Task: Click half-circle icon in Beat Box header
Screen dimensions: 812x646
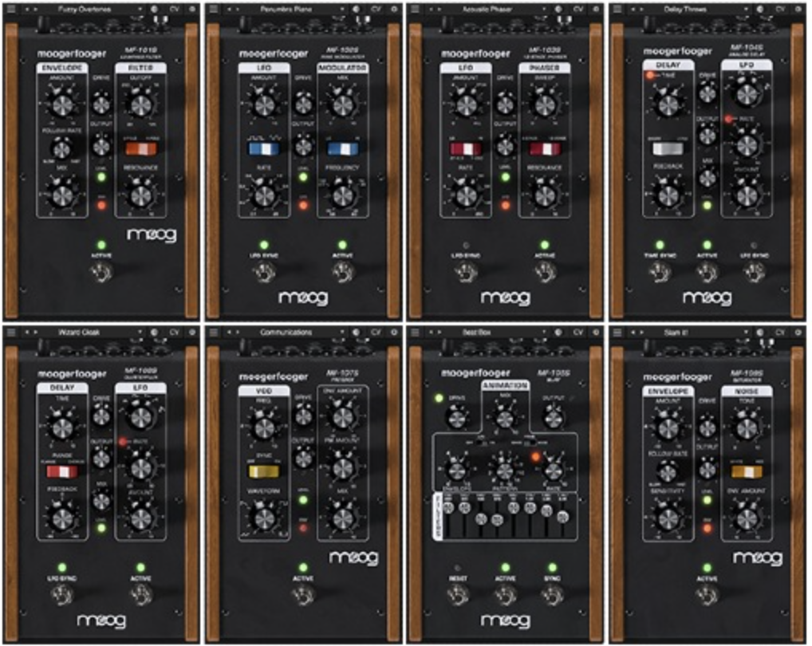Action: tap(558, 332)
